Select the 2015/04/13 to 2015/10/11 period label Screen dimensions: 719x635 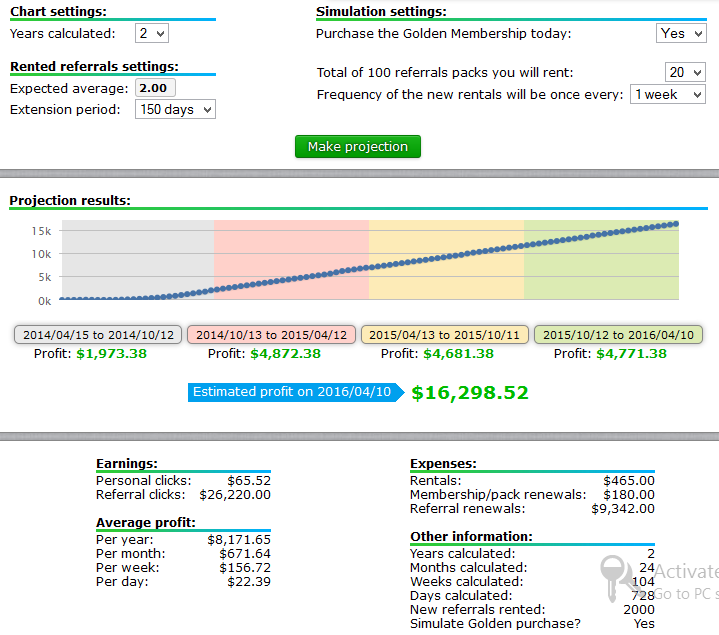445,335
